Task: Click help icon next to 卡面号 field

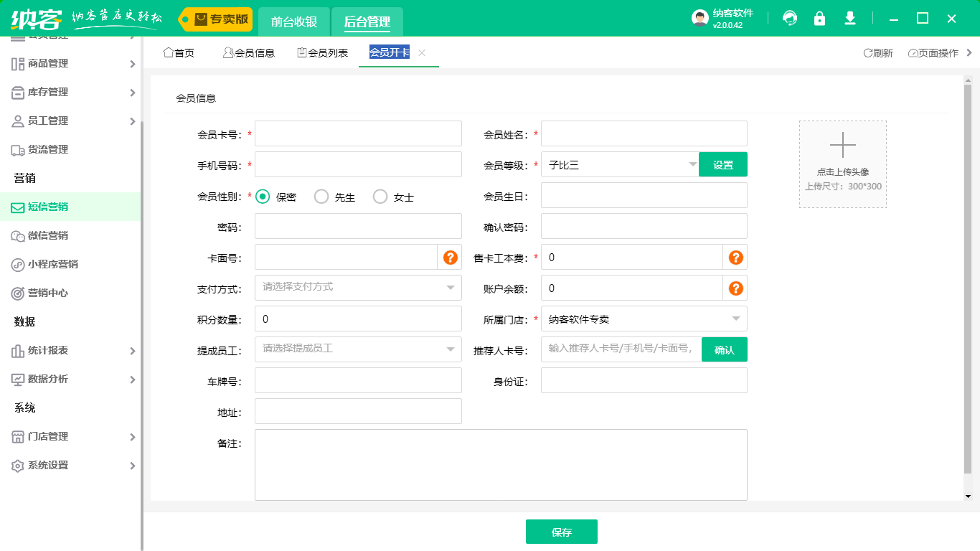Action: 451,258
